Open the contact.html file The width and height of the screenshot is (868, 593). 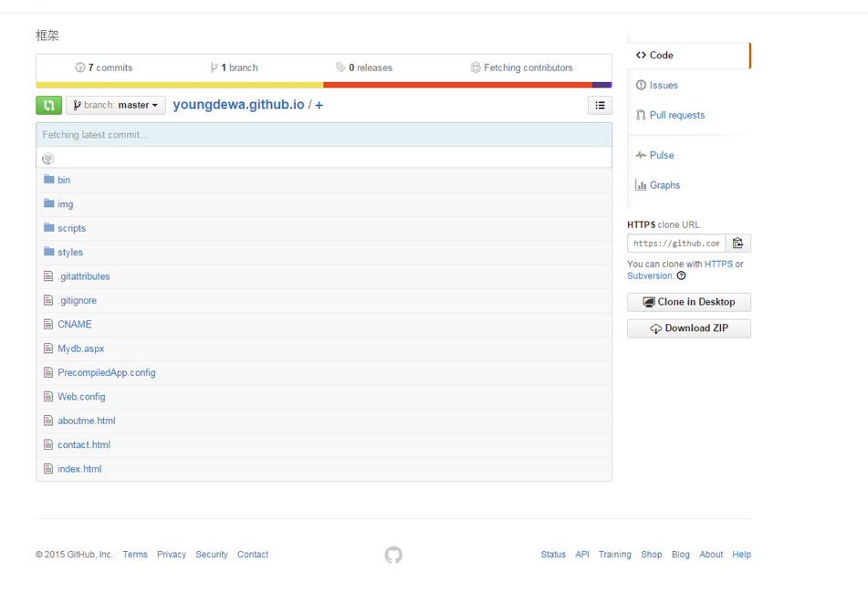pyautogui.click(x=84, y=445)
